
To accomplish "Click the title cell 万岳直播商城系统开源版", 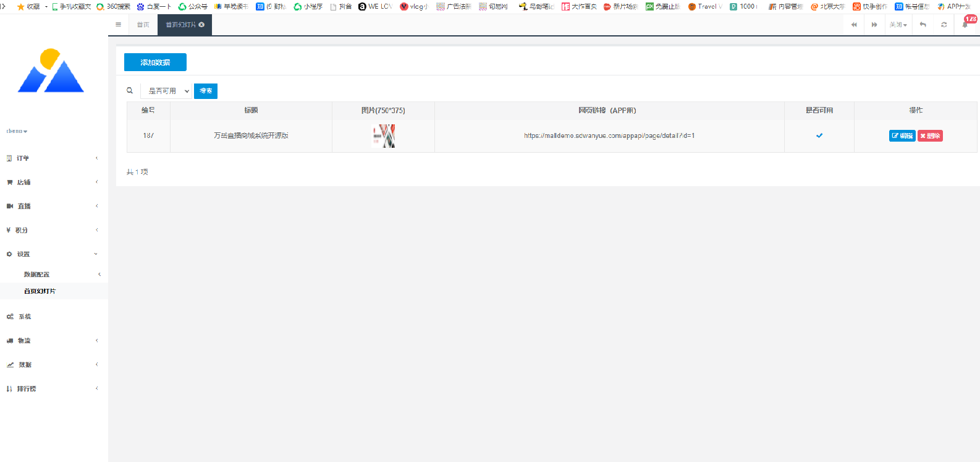I will click(x=251, y=135).
